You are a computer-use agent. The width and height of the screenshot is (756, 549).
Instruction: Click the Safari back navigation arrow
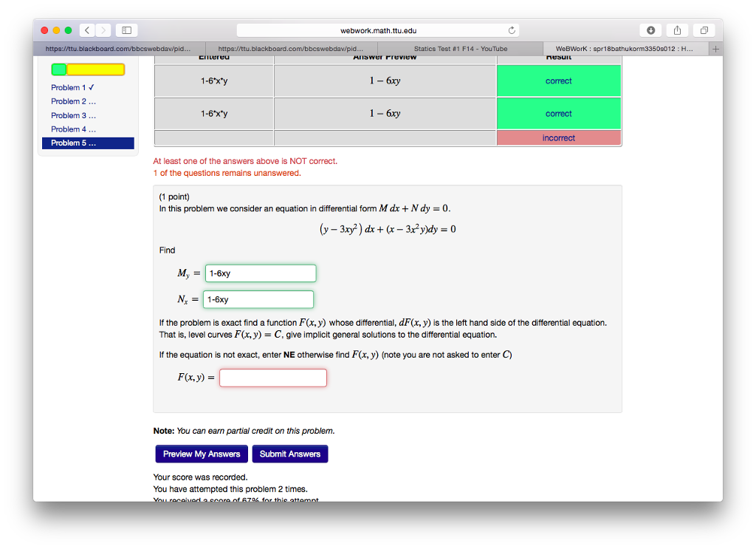tap(86, 30)
